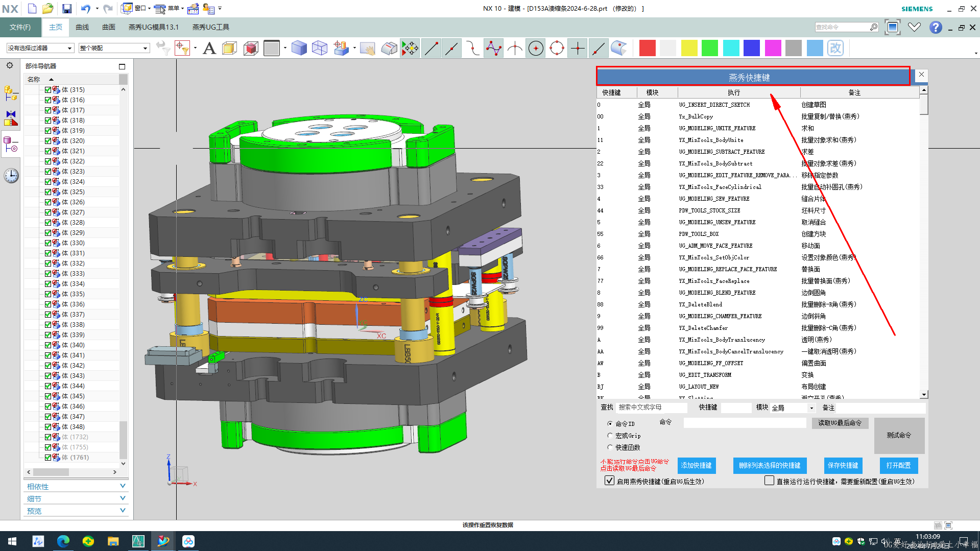980x551 pixels.
Task: Click the 改 modify color icon
Action: pyautogui.click(x=835, y=48)
